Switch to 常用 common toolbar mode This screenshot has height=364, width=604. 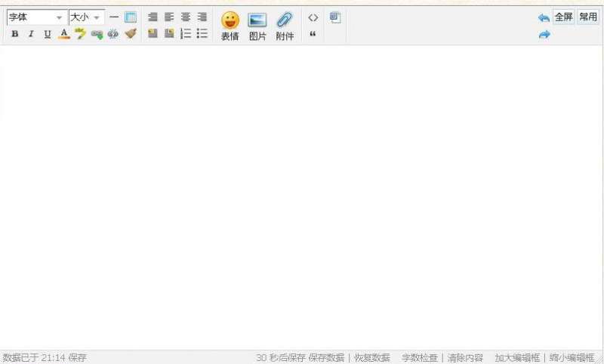(x=587, y=17)
